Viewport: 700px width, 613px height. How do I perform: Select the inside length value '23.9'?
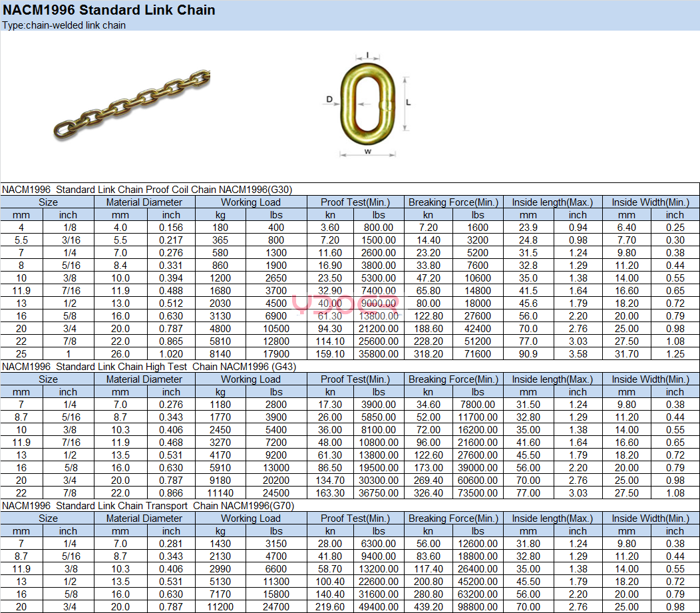pos(528,228)
